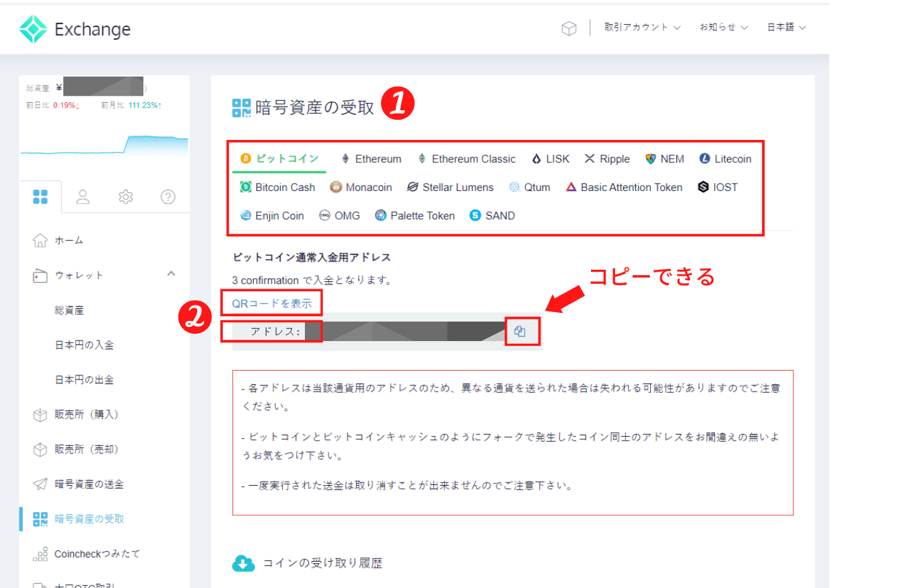
Task: Select the SAND token option
Action: [492, 215]
